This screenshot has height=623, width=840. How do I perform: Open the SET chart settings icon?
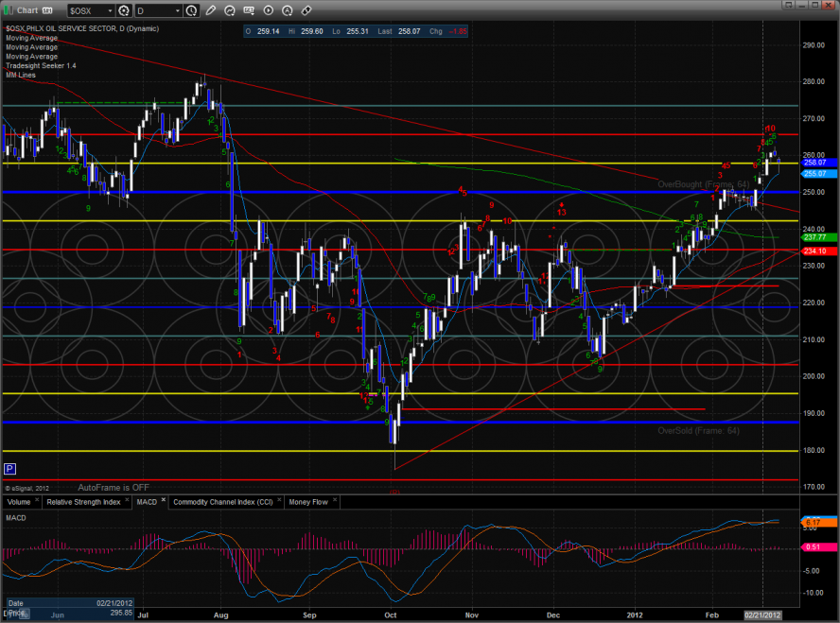(x=249, y=10)
